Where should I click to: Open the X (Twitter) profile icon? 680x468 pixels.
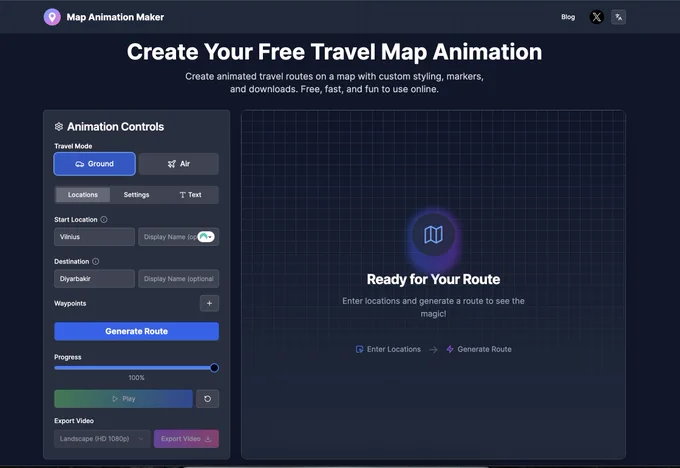[x=597, y=17]
